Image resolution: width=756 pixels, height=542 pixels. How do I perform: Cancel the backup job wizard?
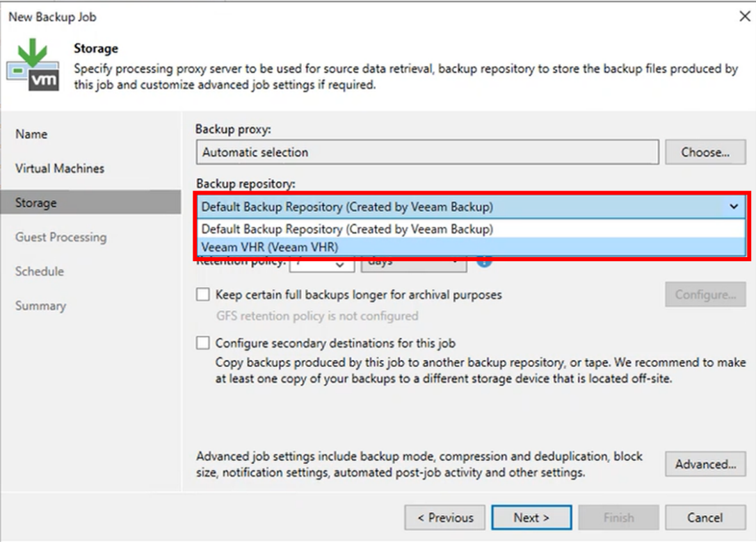[705, 518]
